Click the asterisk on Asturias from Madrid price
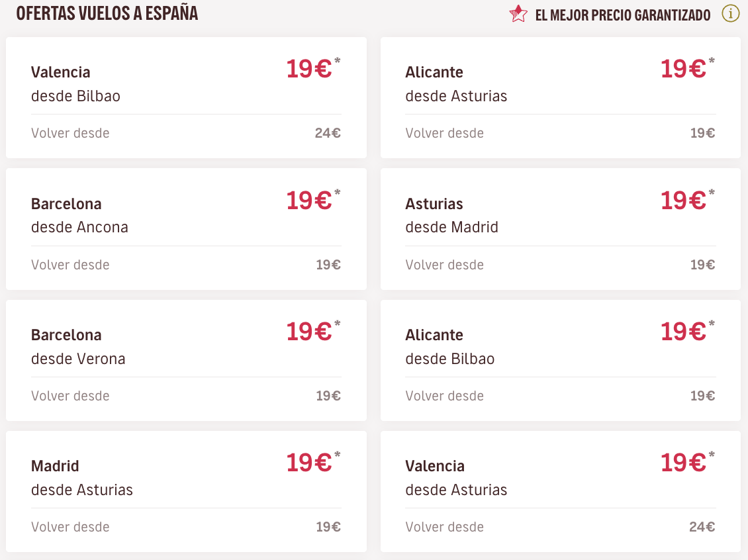This screenshot has width=748, height=560. (711, 191)
